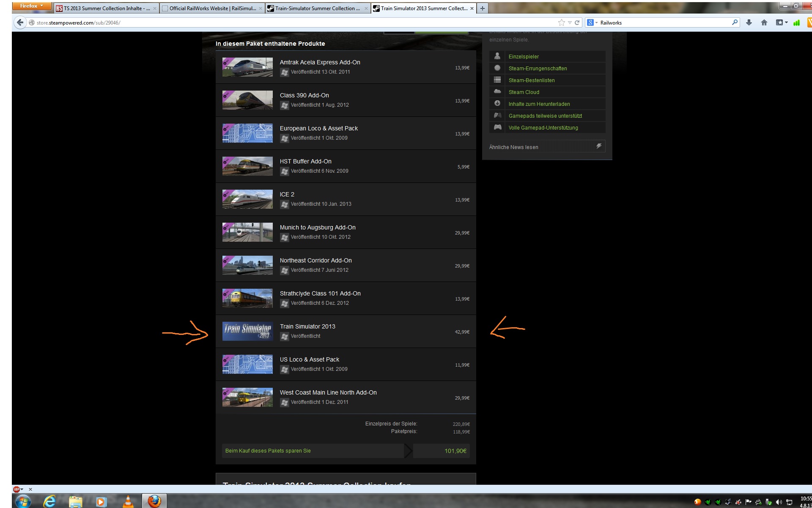Open the Class 390 Add-On link
Viewport: 812px width, 508px height.
(304, 95)
